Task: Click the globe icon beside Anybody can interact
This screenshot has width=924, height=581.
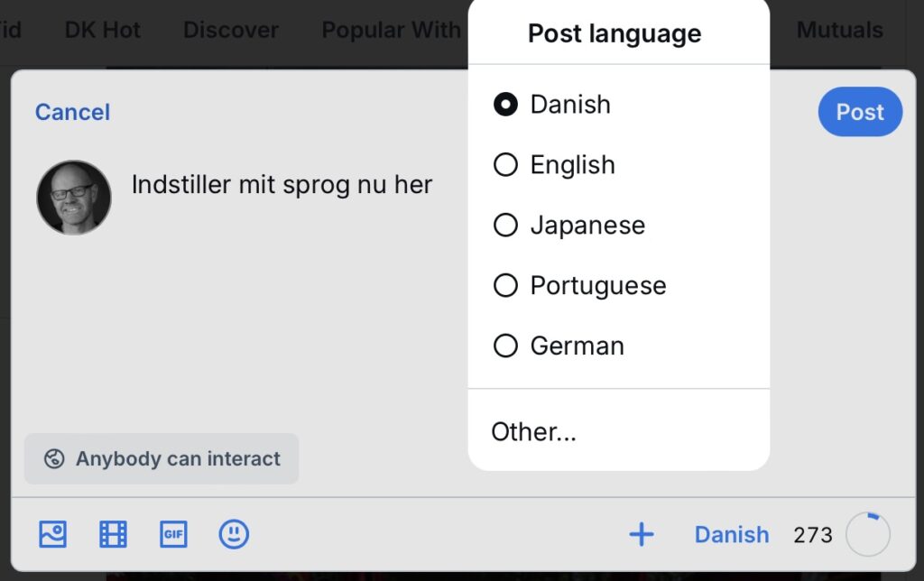Action: point(54,458)
